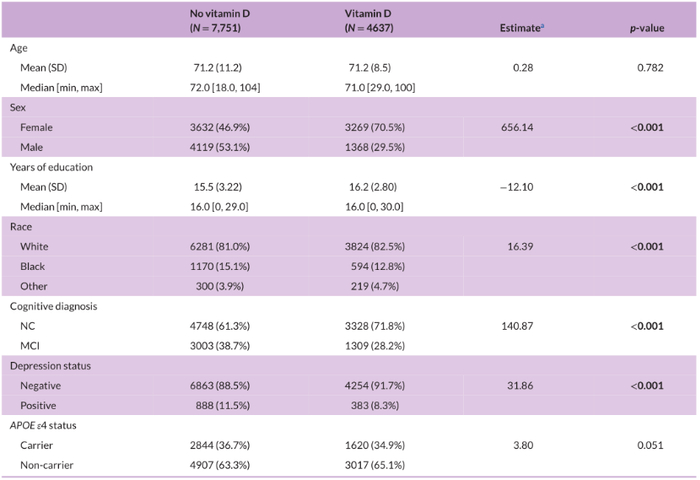Image resolution: width=700 pixels, height=480 pixels.
Task: Click the "Depression status" section heading
Action: point(52,365)
